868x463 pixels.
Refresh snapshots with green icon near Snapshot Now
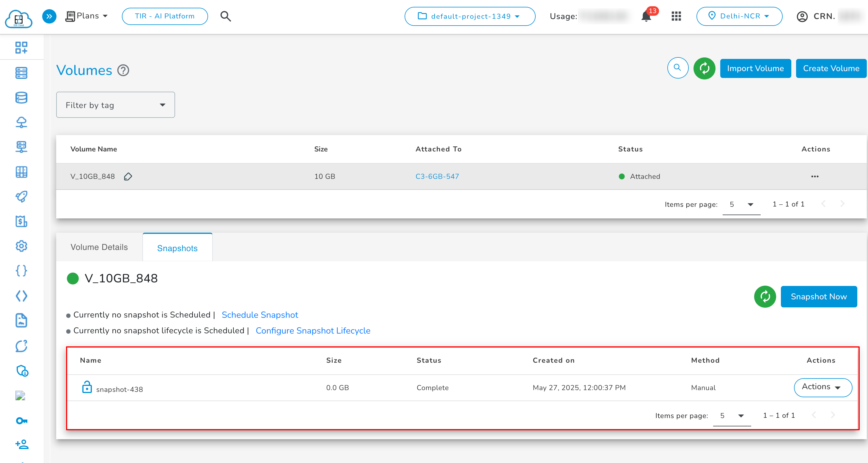(765, 296)
